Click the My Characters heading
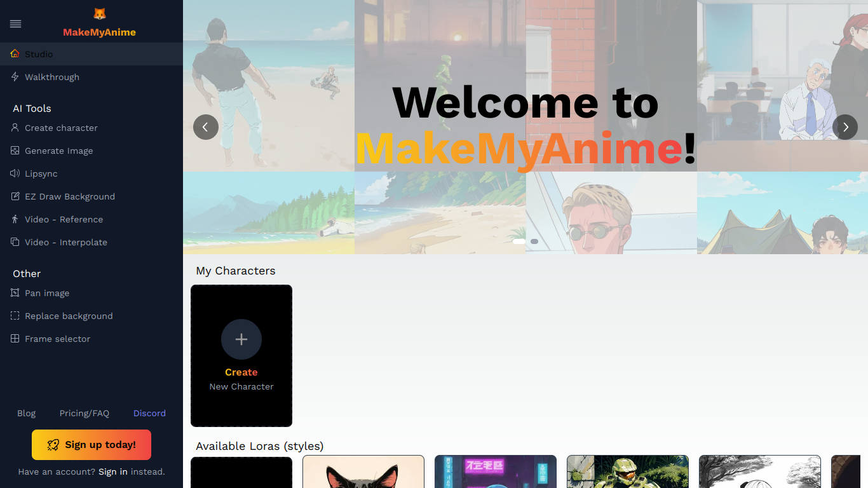 [236, 271]
